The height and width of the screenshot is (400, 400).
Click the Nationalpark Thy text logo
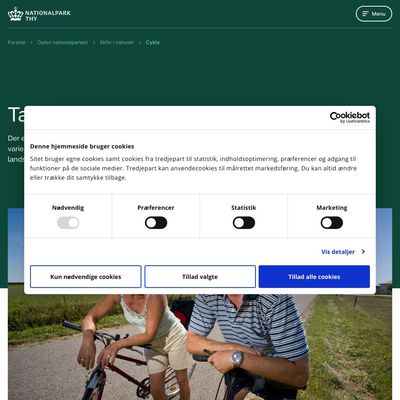pos(48,16)
